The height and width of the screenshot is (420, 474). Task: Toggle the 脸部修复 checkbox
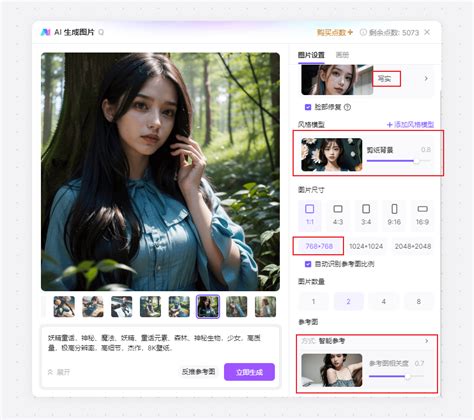(308, 107)
